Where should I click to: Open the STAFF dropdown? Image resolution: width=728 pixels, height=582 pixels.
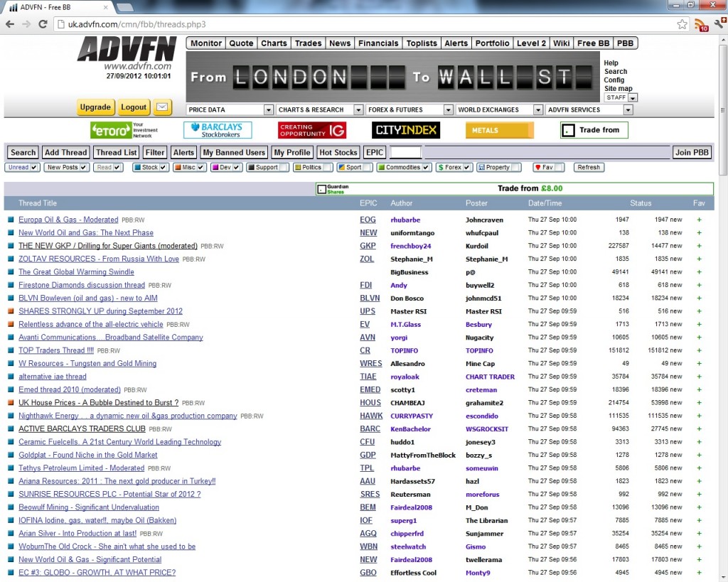(x=621, y=97)
